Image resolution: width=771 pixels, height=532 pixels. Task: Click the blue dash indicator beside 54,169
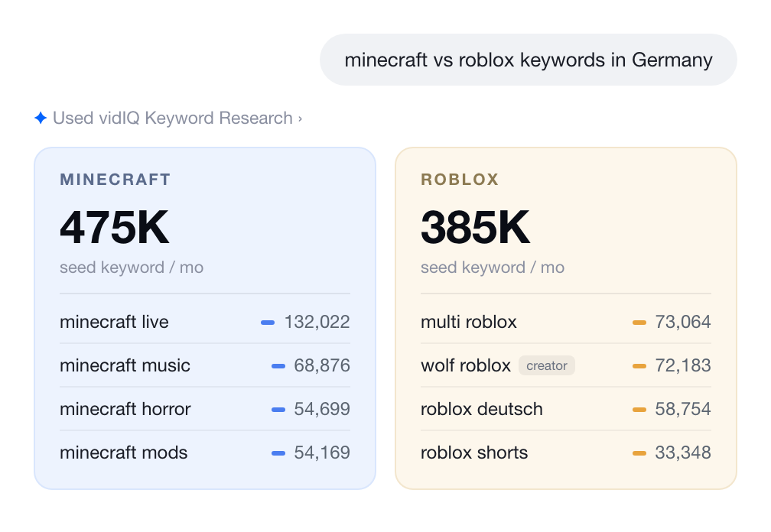coord(278,453)
